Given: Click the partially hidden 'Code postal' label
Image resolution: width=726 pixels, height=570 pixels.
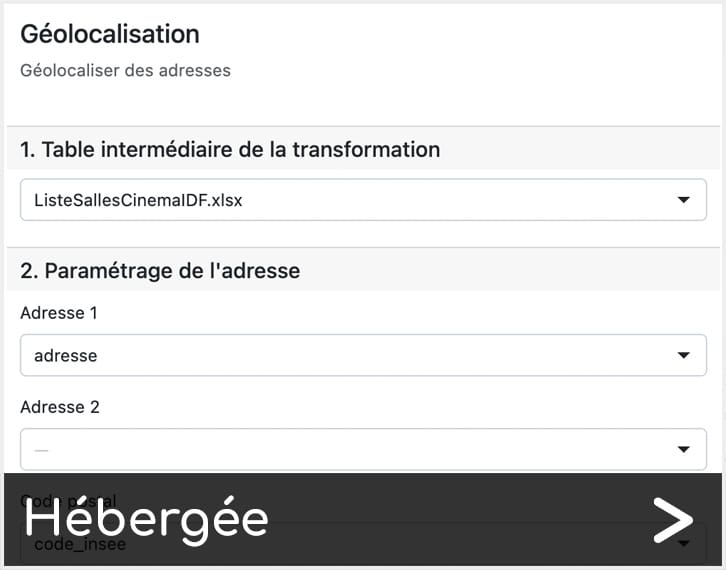Looking at the screenshot, I should pos(68,500).
